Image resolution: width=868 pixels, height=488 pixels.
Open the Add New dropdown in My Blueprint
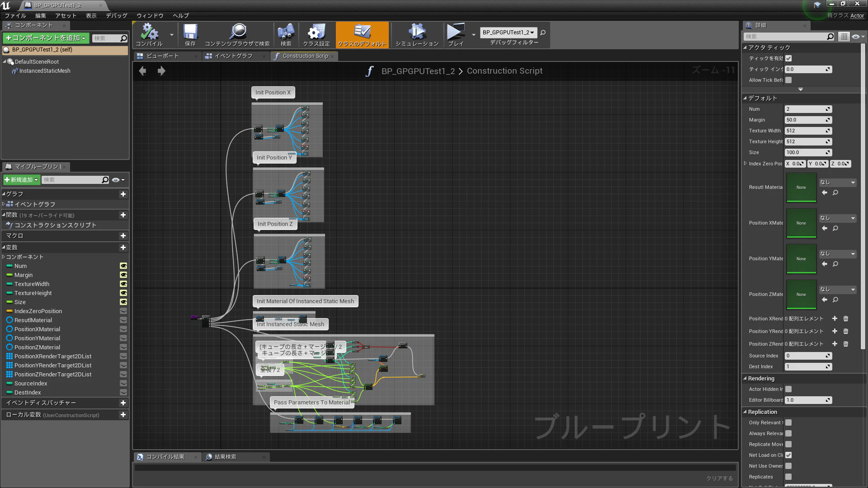(21, 180)
